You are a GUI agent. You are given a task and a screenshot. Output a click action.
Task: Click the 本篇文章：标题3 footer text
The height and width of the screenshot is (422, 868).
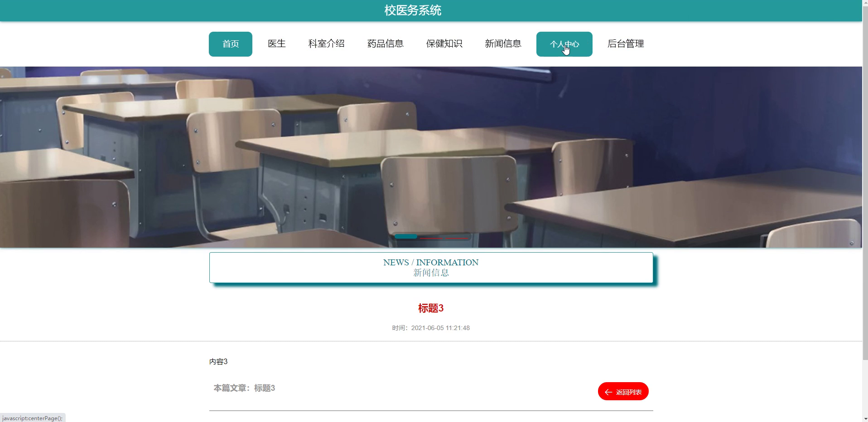click(245, 388)
